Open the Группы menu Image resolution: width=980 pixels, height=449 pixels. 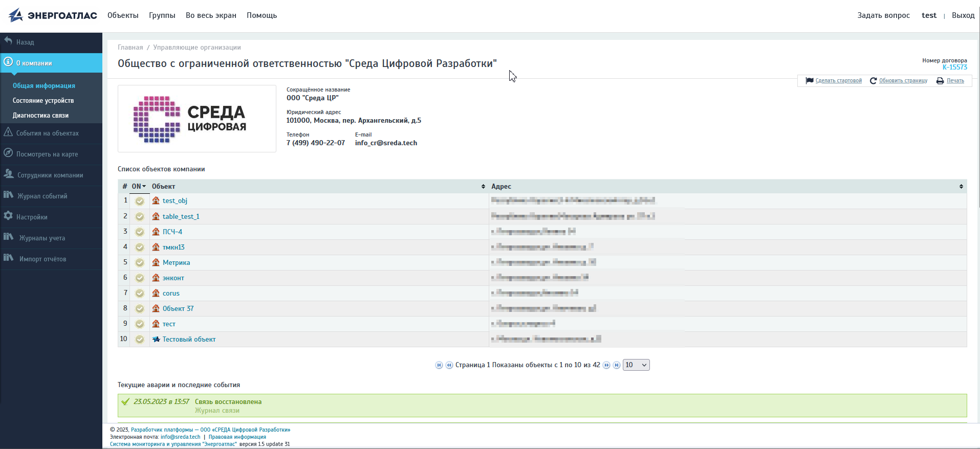tap(162, 15)
